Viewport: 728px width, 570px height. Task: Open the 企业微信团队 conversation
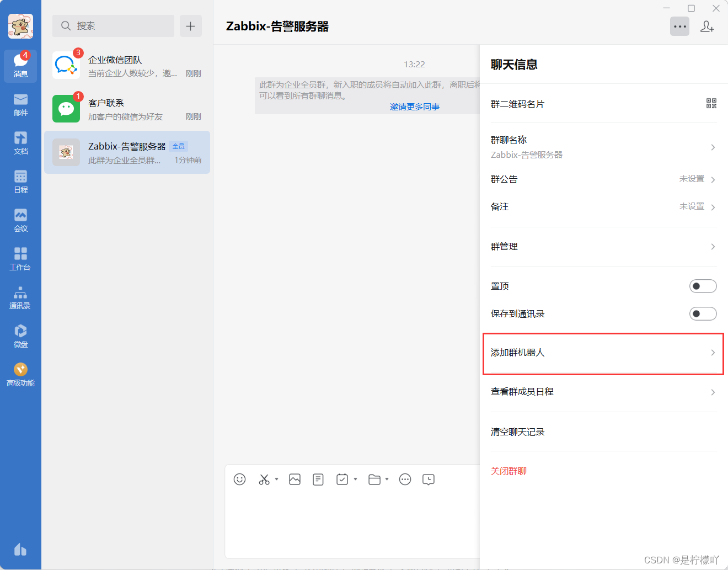[x=127, y=66]
